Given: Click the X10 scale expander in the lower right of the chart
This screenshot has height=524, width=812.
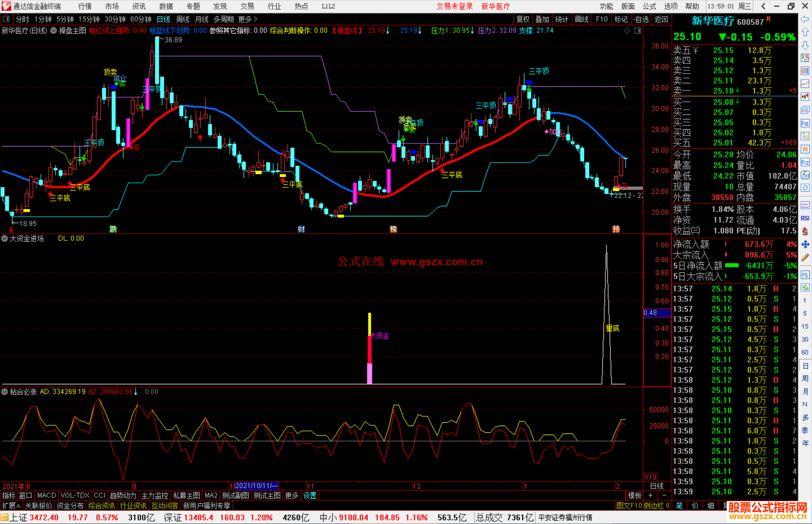Looking at the screenshot, I should (650, 477).
